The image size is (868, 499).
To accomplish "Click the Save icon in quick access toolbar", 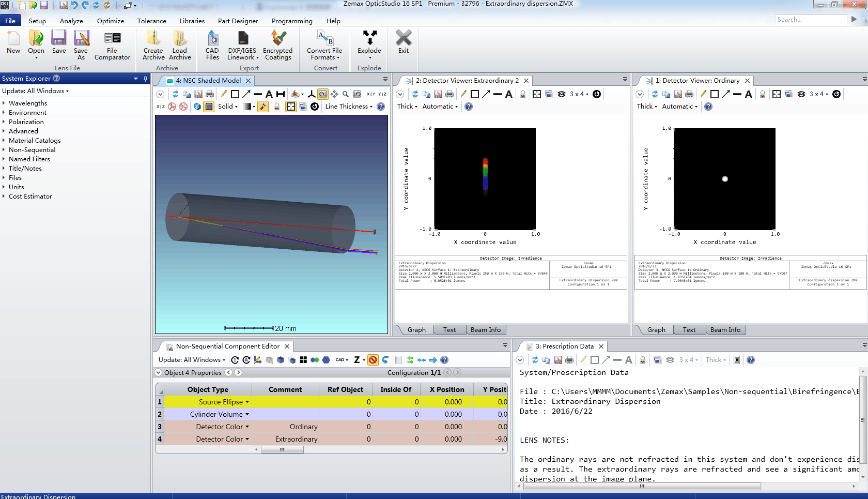I will click(x=44, y=5).
